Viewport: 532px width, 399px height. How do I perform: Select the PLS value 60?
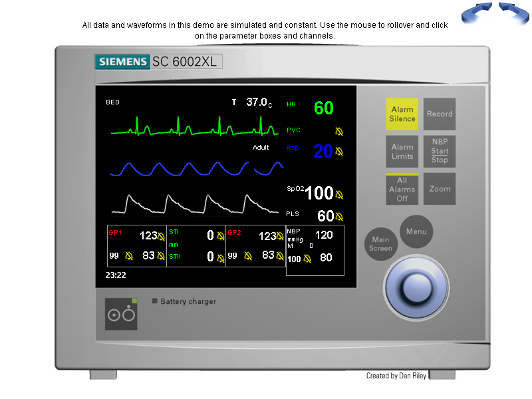(x=326, y=216)
